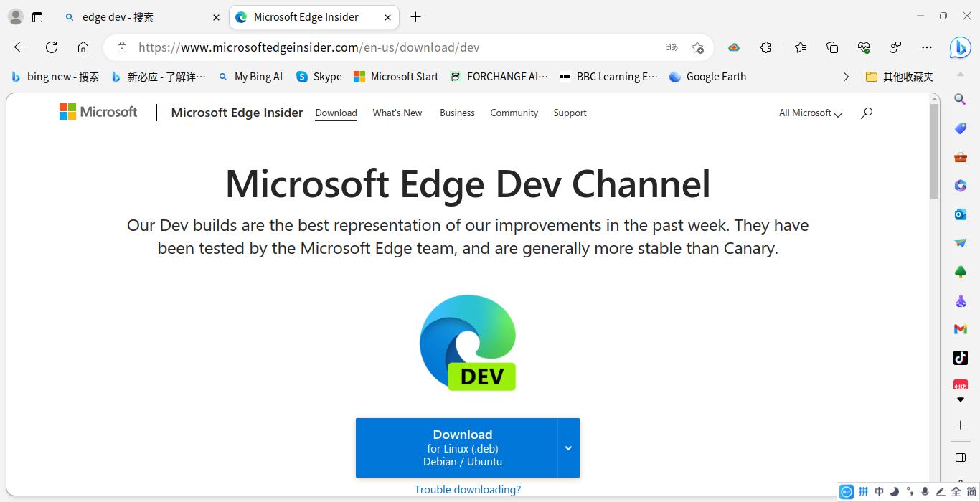Click the site search magnifier icon
The width and height of the screenshot is (980, 502).
866,113
